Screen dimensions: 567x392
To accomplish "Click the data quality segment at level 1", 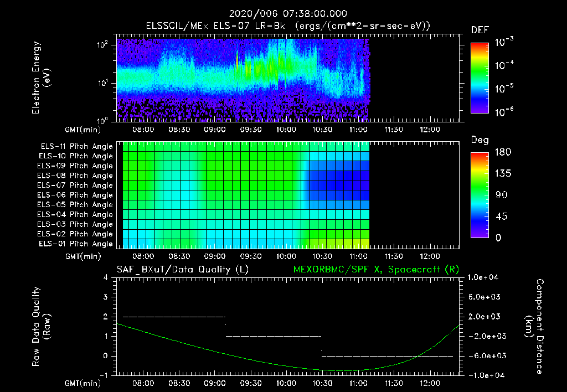I will 274,336.
